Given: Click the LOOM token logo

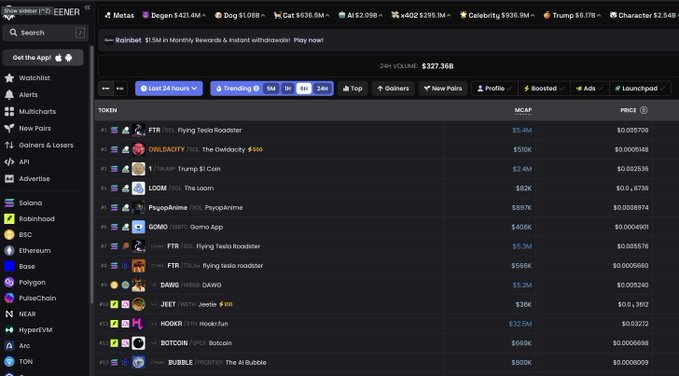Looking at the screenshot, I should [139, 188].
